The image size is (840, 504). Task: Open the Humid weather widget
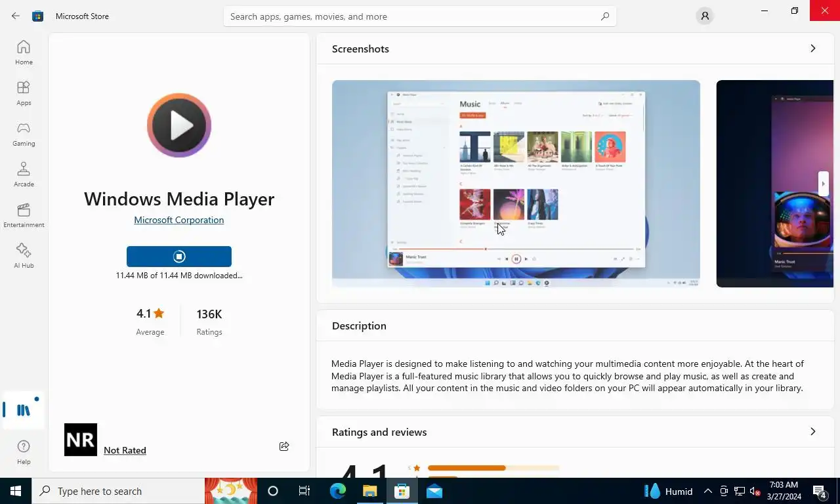(x=669, y=491)
